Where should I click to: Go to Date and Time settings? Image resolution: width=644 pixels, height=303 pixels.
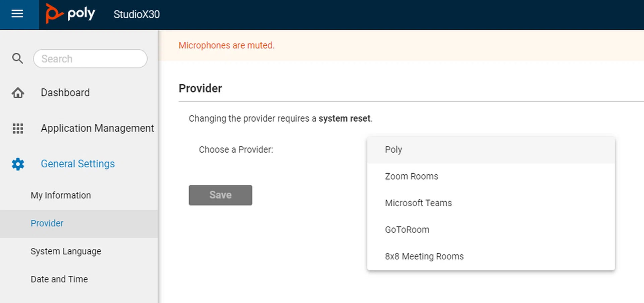59,279
